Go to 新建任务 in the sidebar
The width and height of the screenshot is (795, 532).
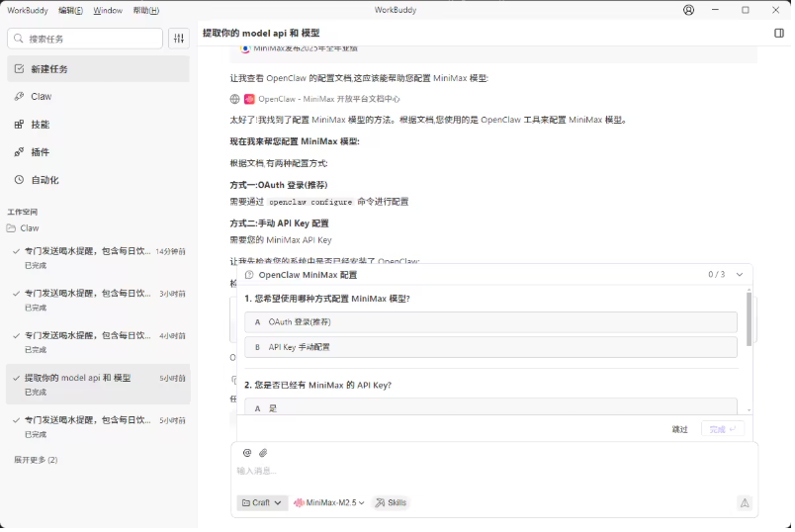point(98,69)
